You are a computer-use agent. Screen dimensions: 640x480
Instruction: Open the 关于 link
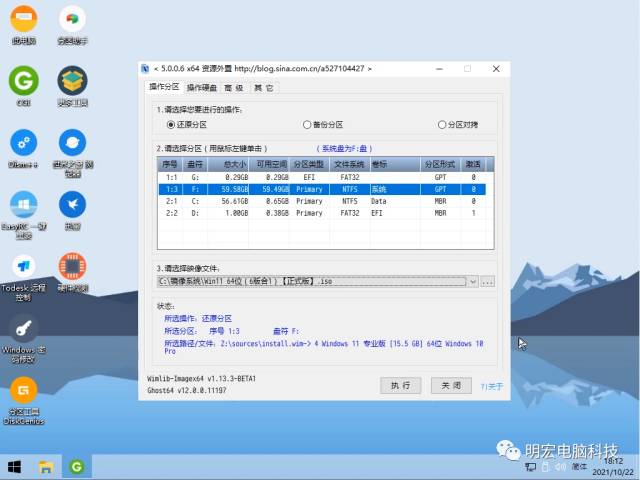[x=491, y=386]
